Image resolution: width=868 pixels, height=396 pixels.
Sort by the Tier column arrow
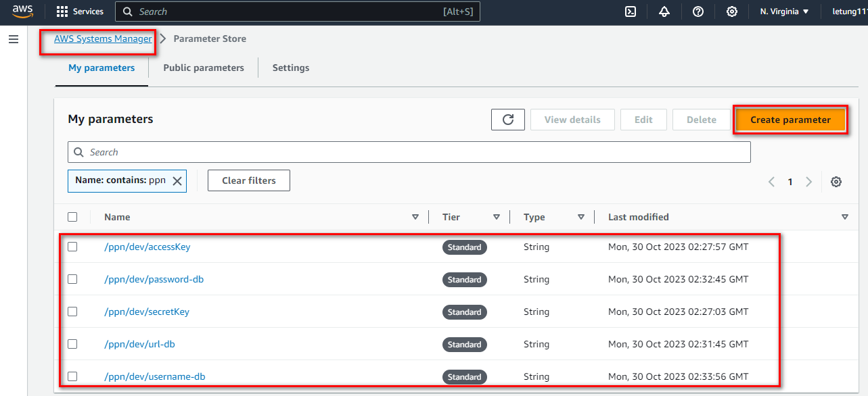[497, 217]
